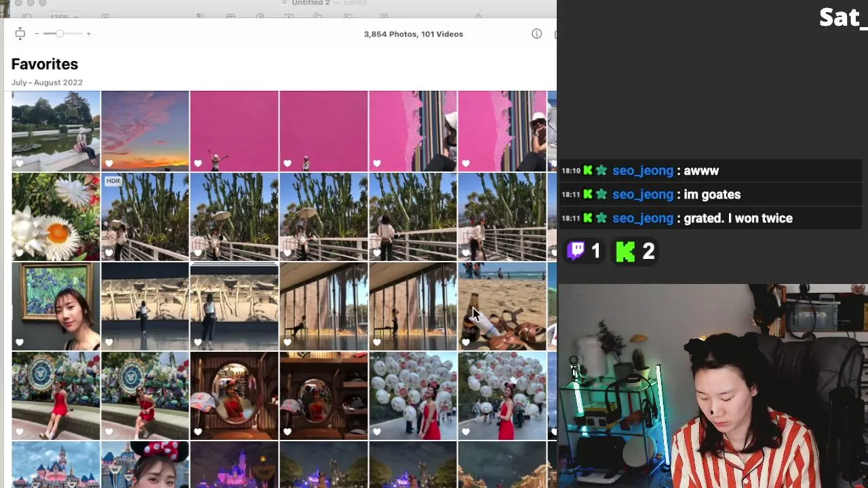Toggle heart on the HDR cactus photo
The width and height of the screenshot is (868, 488).
point(108,253)
